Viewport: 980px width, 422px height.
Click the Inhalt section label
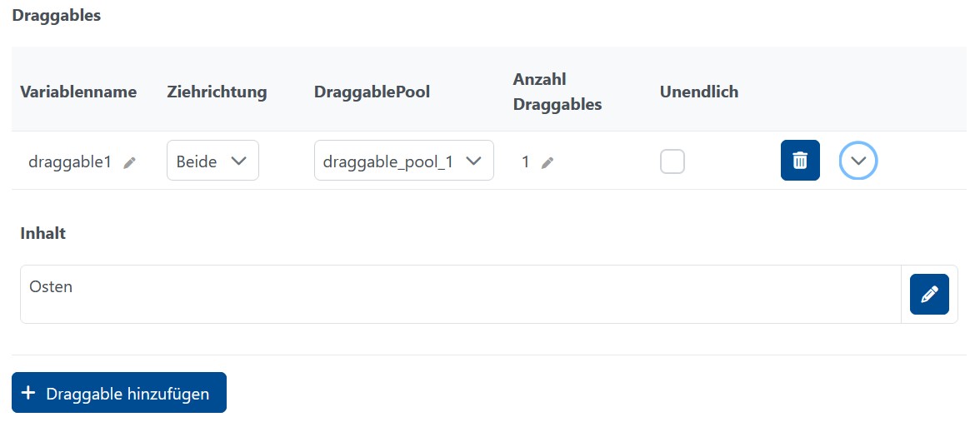42,234
